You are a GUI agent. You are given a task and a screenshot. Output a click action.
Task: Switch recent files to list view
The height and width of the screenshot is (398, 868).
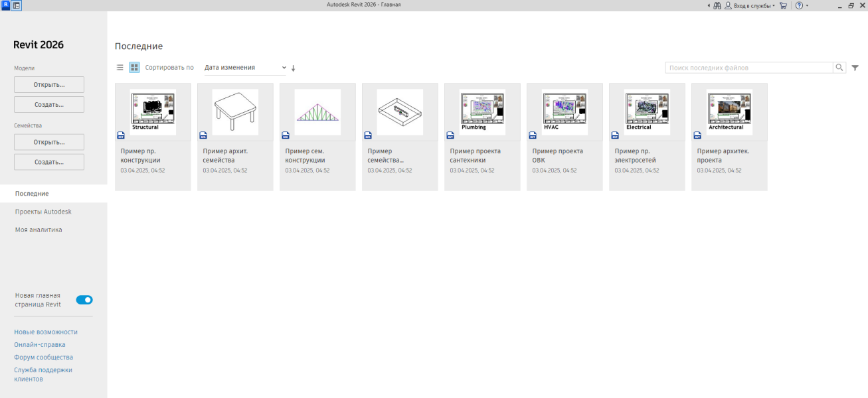[120, 68]
